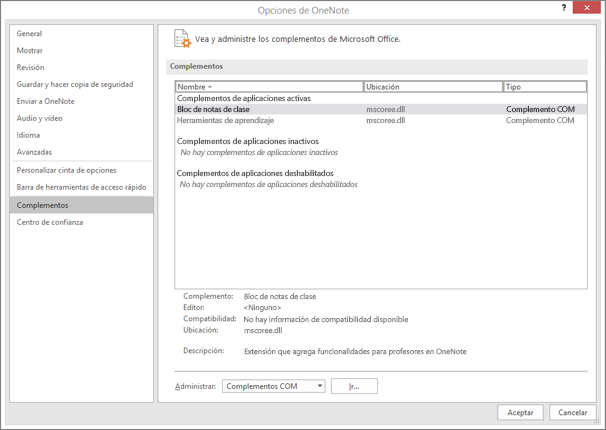
Task: Open the Administrar Complementos COM dropdown
Action: click(274, 386)
